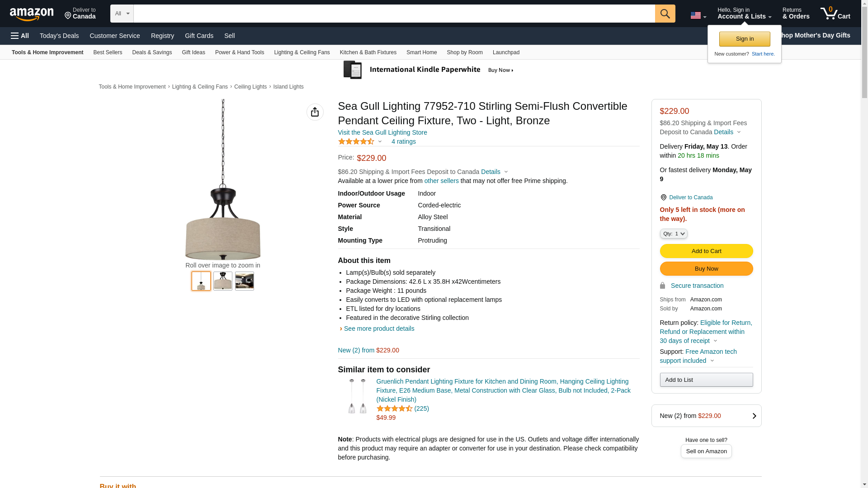Open the Qty quantity dropdown
Image resolution: width=868 pixels, height=488 pixels.
point(673,234)
